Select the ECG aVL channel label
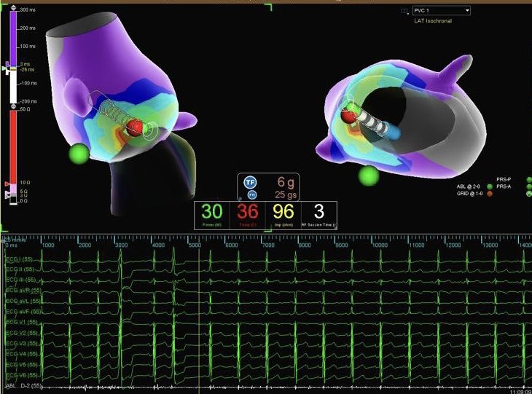 coord(23,301)
